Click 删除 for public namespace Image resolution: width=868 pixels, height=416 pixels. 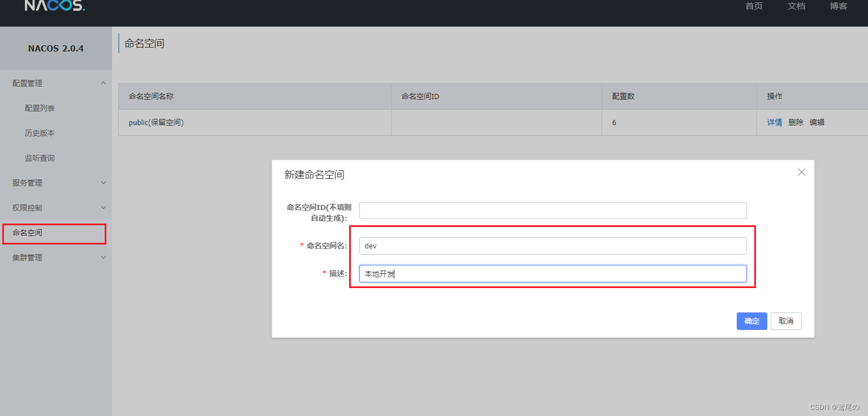click(796, 122)
